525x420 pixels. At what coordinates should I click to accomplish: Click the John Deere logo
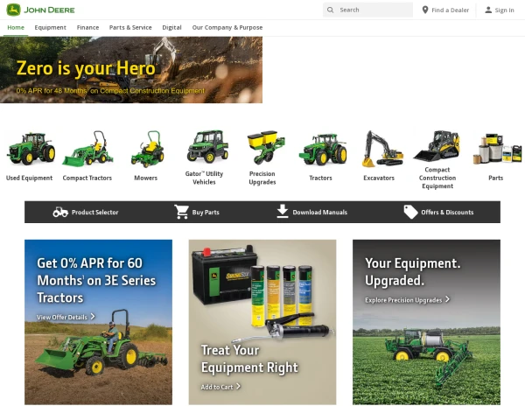[40, 10]
